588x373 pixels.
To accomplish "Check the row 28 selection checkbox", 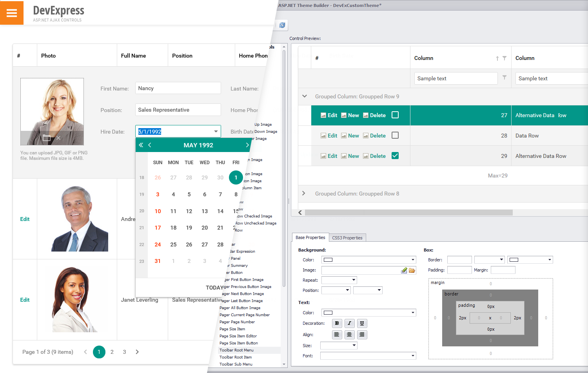I will [x=395, y=135].
